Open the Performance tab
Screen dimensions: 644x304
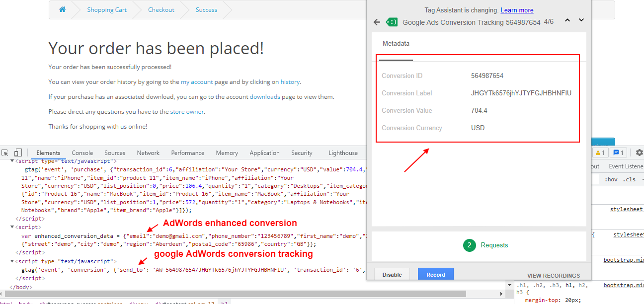[188, 153]
